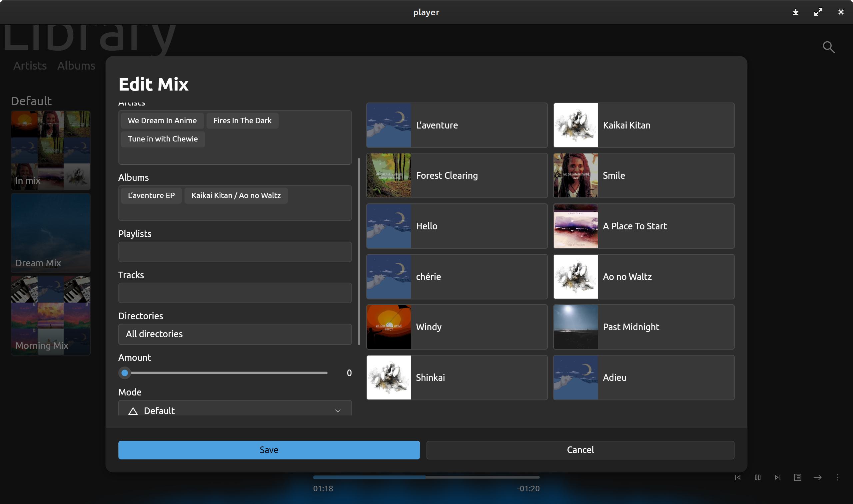Image resolution: width=853 pixels, height=504 pixels.
Task: Click the search icon in library
Action: (x=829, y=47)
